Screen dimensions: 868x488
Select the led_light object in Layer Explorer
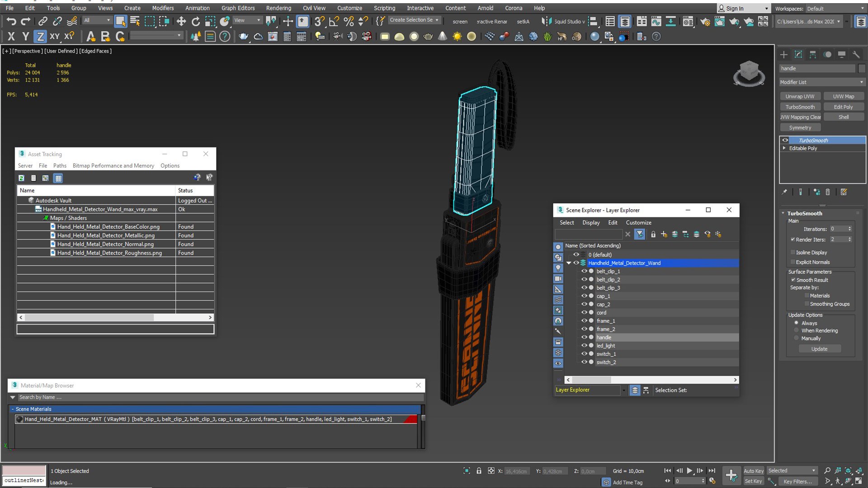pyautogui.click(x=606, y=346)
